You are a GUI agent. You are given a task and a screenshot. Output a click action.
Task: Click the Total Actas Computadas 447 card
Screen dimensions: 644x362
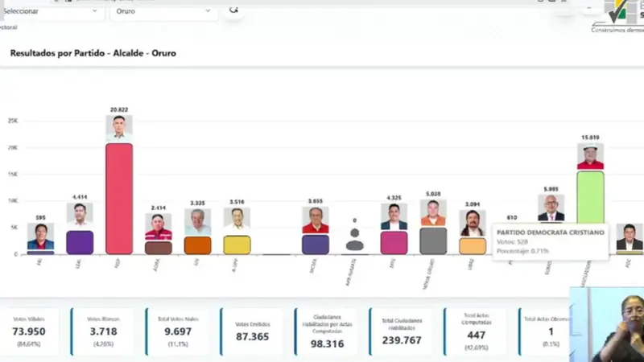[474, 331]
